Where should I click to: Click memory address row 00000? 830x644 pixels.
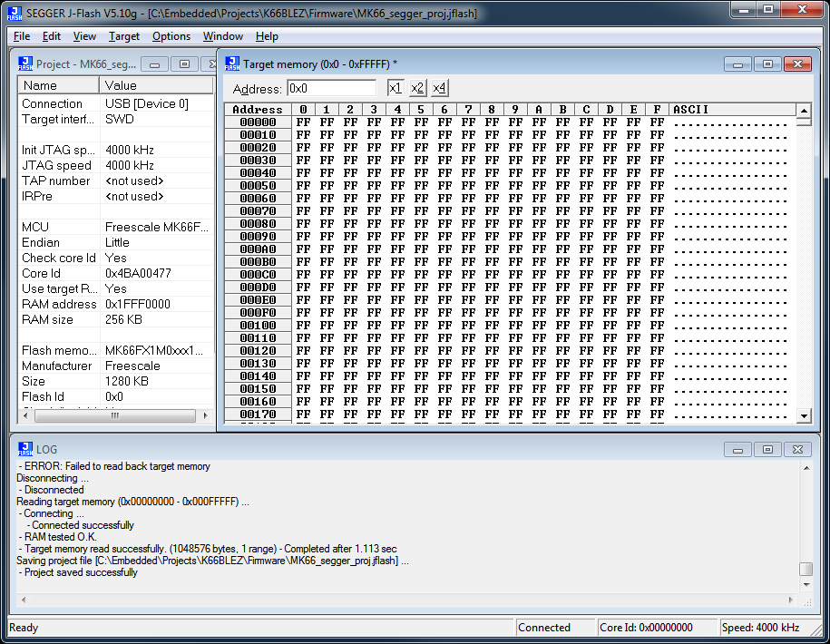click(x=258, y=122)
